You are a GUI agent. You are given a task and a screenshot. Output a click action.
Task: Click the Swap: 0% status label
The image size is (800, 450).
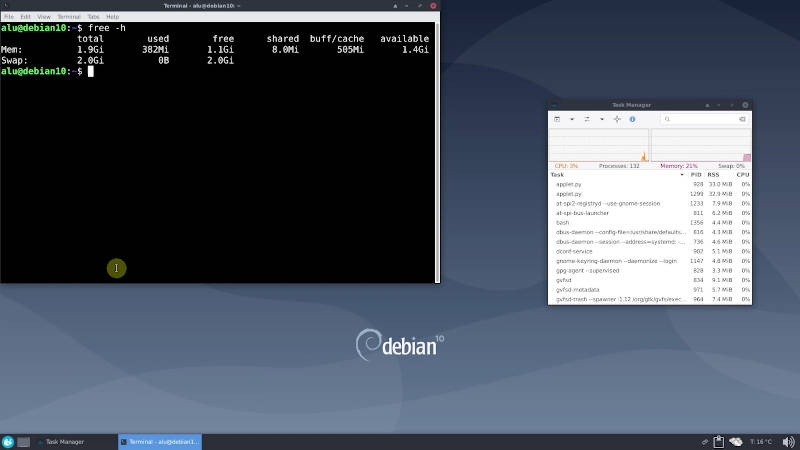pos(731,166)
